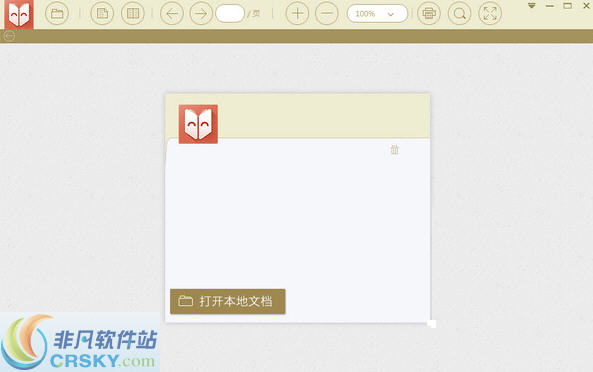Click the red book logo in the center panel
593x372 pixels.
[x=198, y=124]
